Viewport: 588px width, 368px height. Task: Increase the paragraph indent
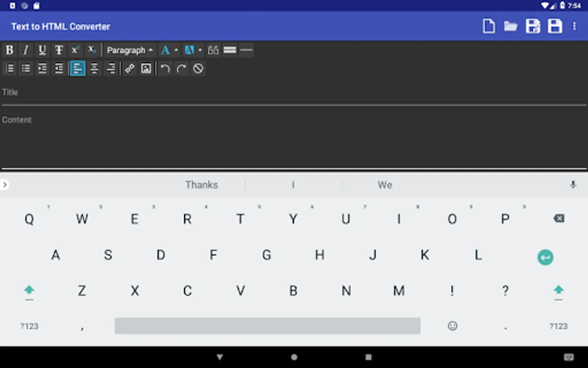point(42,68)
